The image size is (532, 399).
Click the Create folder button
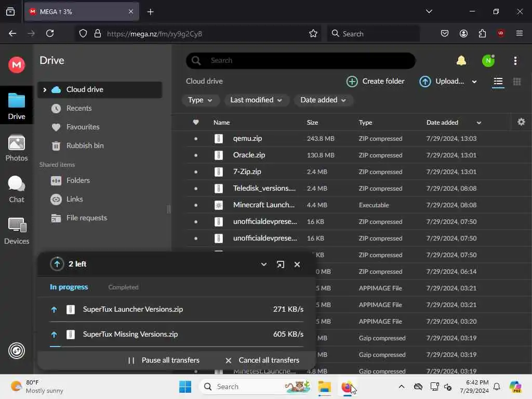[x=376, y=82]
